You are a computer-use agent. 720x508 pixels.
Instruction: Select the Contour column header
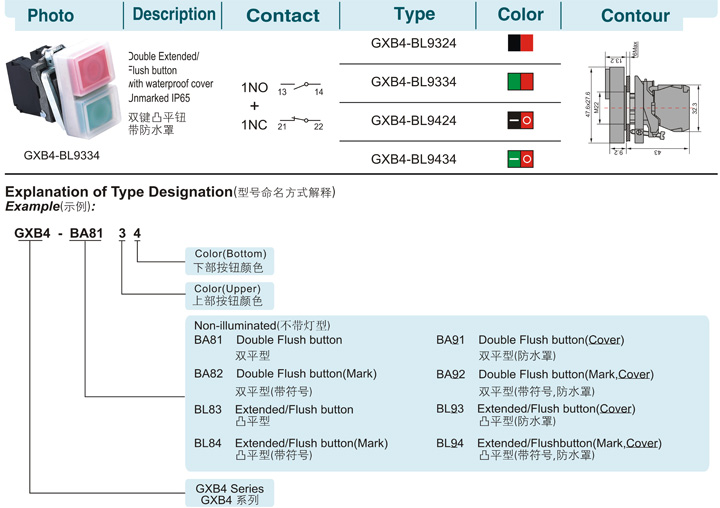tap(636, 16)
